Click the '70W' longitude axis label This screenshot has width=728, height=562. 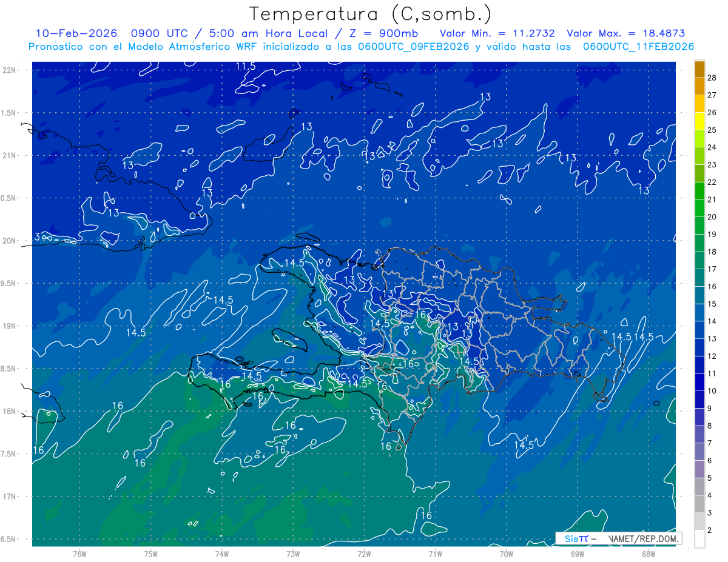coord(506,554)
